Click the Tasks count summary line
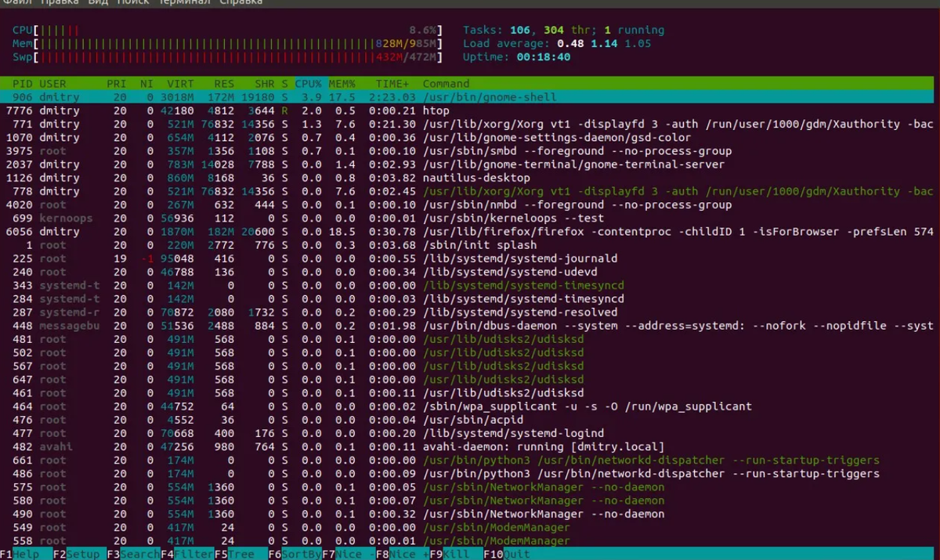The height and width of the screenshot is (560, 940). 563,30
